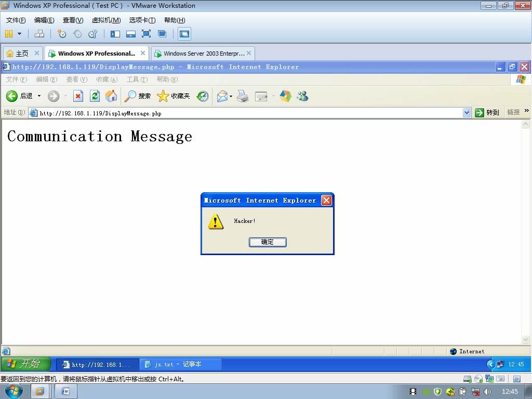Click the 链接 links label
The image size is (532, 399).
pos(513,112)
